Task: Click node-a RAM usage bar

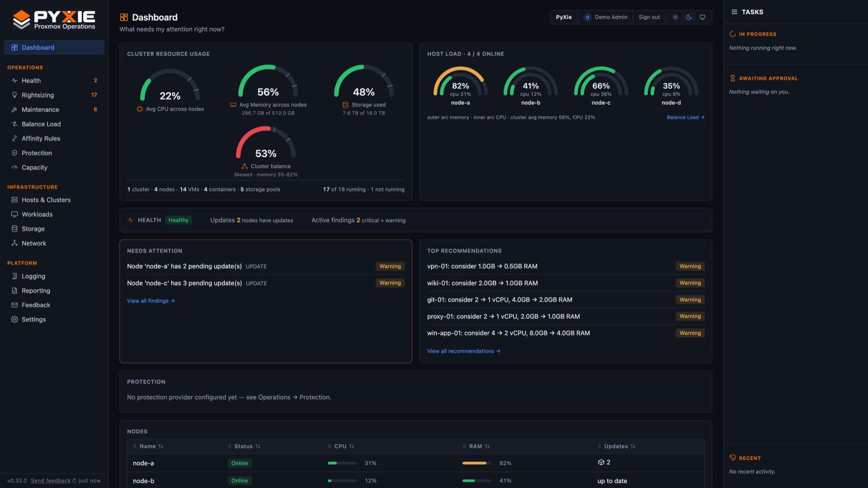Action: 477,463
